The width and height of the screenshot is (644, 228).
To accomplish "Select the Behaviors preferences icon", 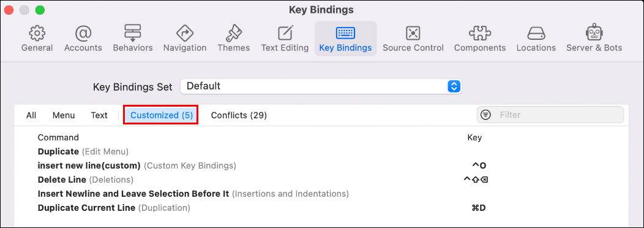I will pyautogui.click(x=133, y=33).
